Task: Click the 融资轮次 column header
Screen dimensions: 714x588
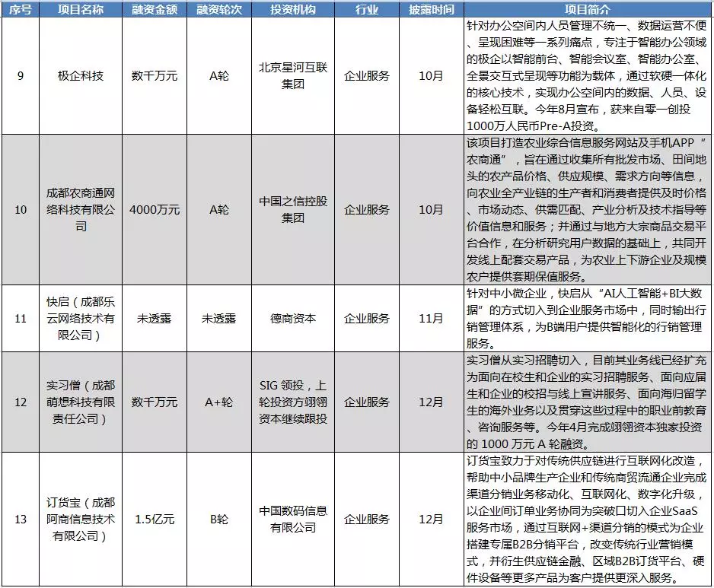Action: [221, 10]
